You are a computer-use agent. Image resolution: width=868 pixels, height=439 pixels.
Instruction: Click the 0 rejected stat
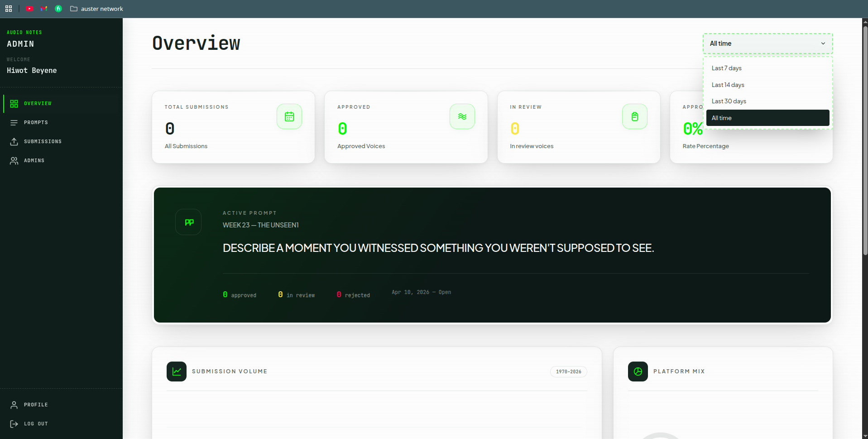[353, 295]
